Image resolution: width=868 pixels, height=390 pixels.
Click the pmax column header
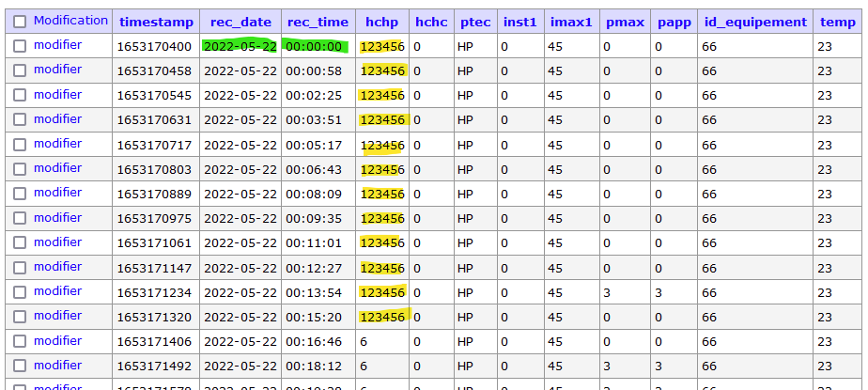coord(625,23)
